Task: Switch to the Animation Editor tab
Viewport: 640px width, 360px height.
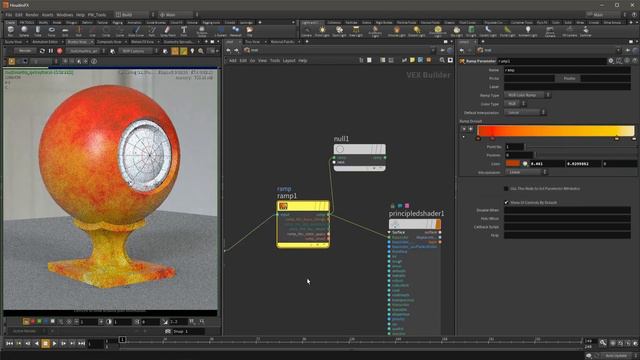Action: tap(45, 42)
